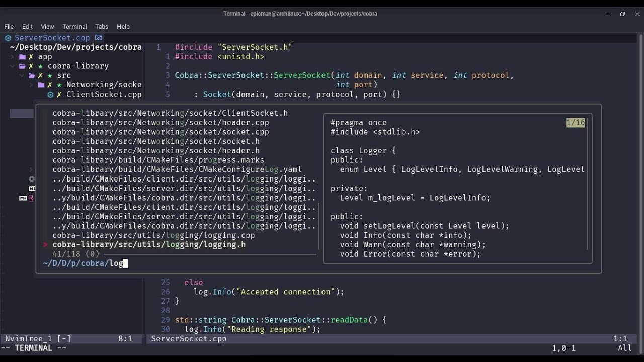This screenshot has width=644, height=362.
Task: Select result CMakeFiles/progress.marks
Action: coord(158,160)
